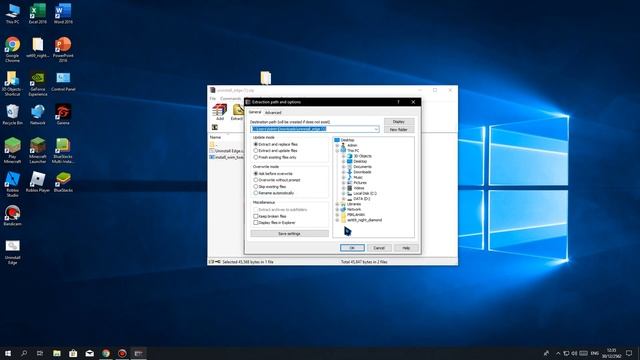Click the Save settings button
This screenshot has height=360, width=640.
(x=289, y=234)
